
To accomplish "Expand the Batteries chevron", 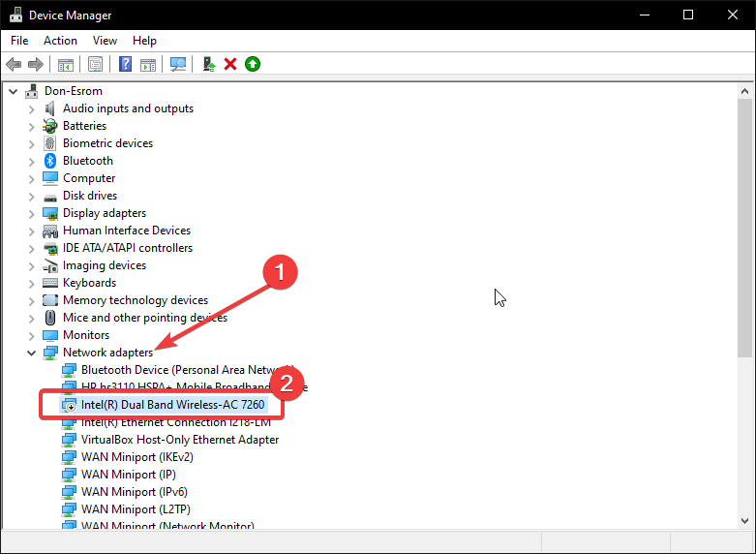I will click(32, 127).
